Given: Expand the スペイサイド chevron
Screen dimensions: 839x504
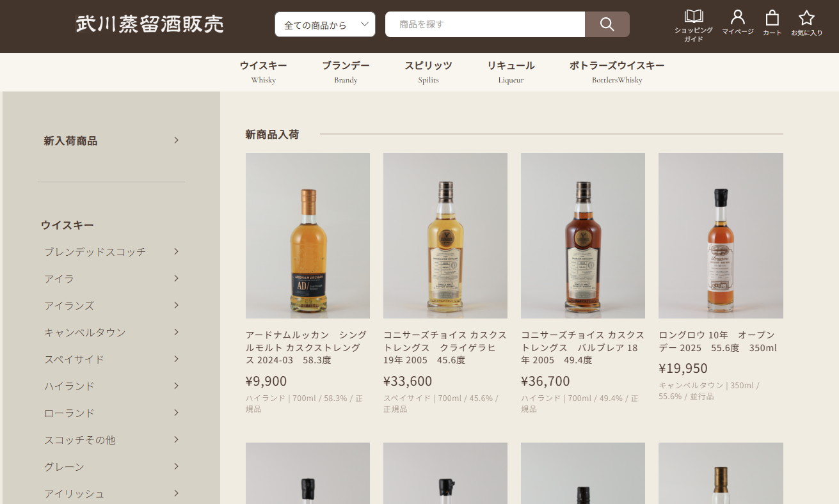Looking at the screenshot, I should pos(176,359).
